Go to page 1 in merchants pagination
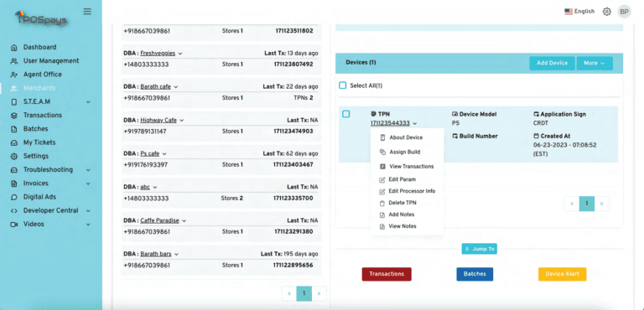 coord(304,293)
